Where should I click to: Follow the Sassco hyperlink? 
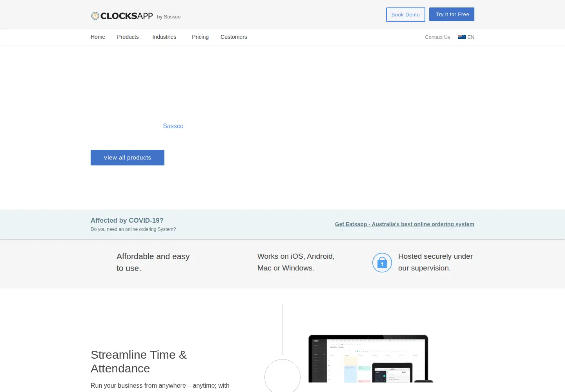tap(173, 126)
